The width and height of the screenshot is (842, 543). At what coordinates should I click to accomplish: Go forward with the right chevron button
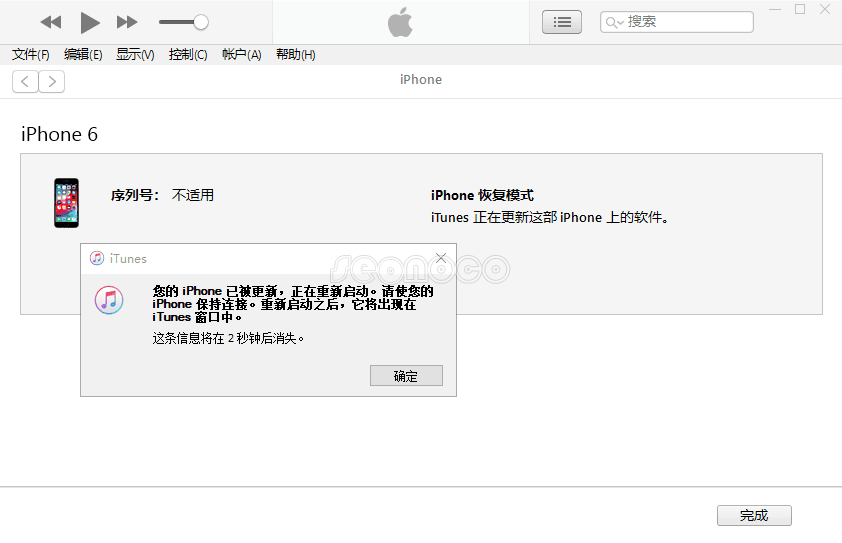tap(52, 81)
